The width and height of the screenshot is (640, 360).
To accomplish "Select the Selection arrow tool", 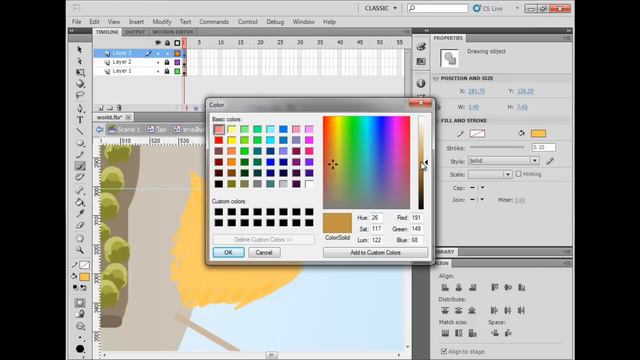I will [80, 49].
